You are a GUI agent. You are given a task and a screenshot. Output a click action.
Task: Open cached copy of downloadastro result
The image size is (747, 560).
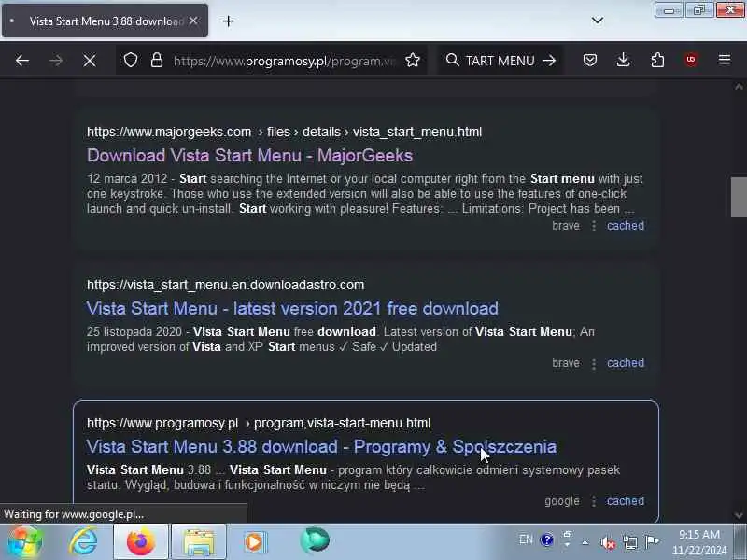[625, 363]
